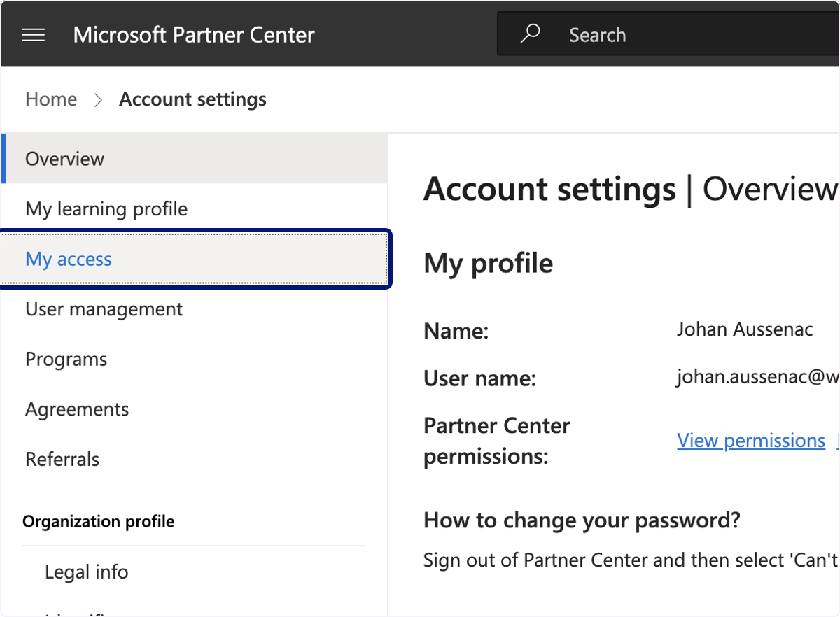Open Agreements in sidebar
The width and height of the screenshot is (840, 617).
click(x=195, y=409)
